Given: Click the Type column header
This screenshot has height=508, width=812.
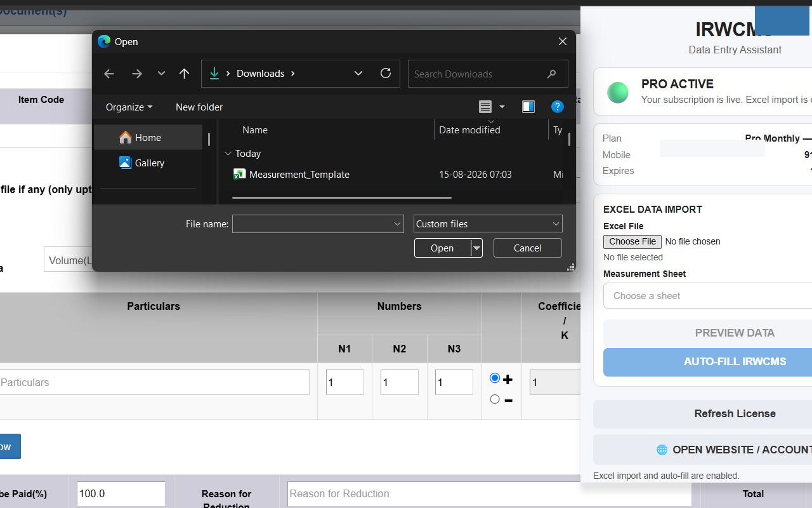Looking at the screenshot, I should pos(557,130).
